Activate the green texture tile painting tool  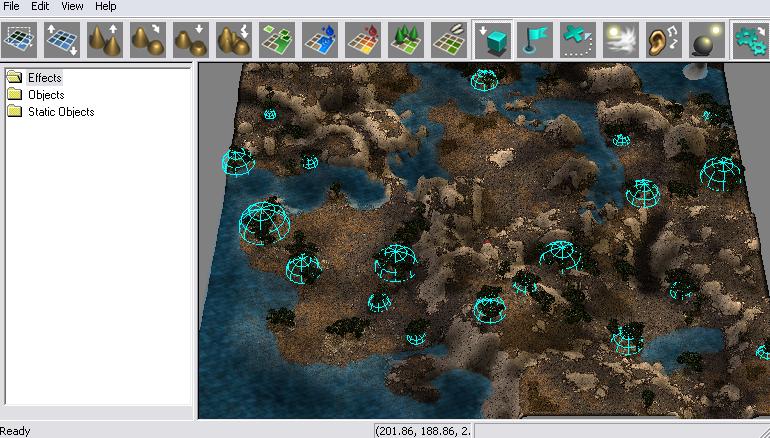coord(277,39)
